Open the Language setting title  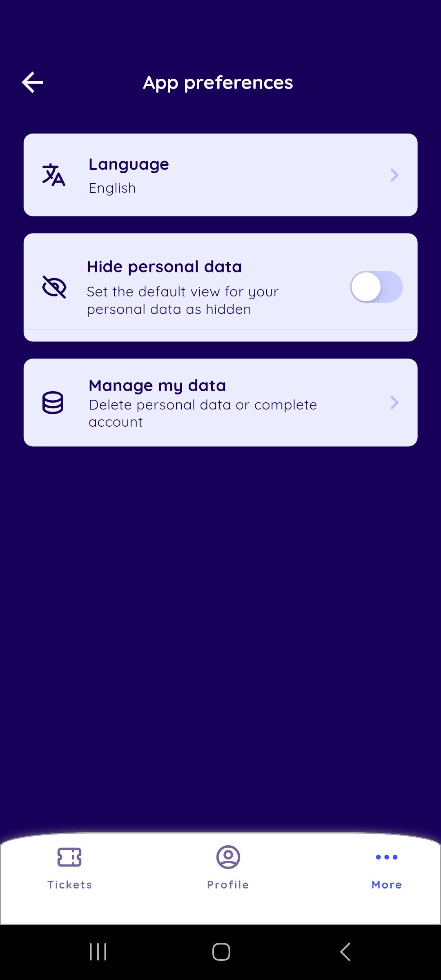129,164
